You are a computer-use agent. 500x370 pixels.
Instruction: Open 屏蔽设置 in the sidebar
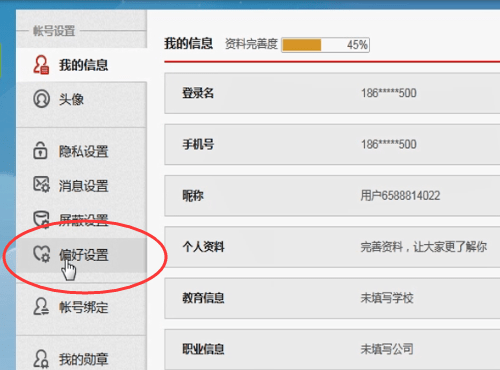82,220
